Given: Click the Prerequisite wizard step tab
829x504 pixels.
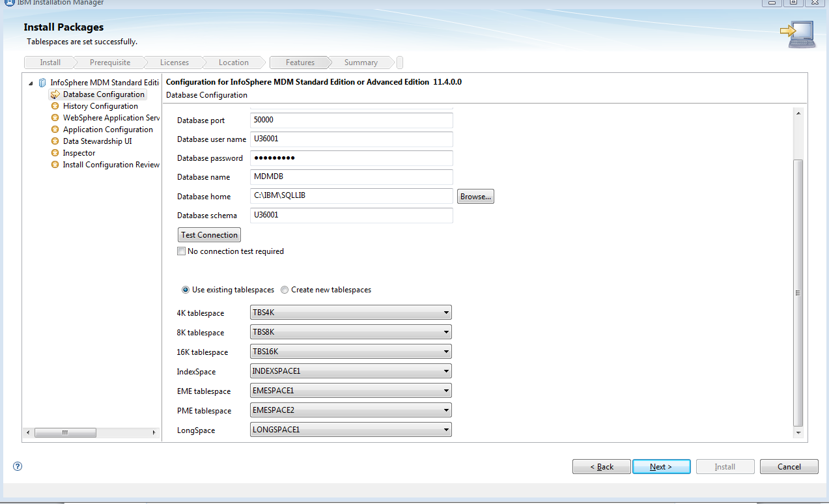Looking at the screenshot, I should tap(110, 63).
